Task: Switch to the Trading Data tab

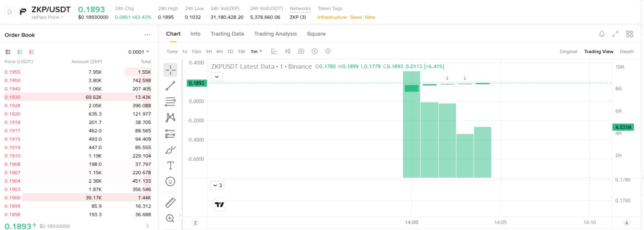Action: pos(227,34)
